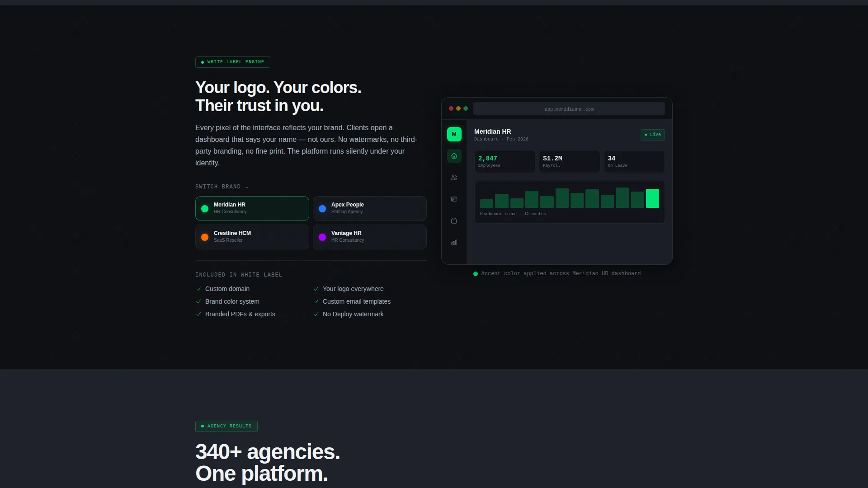Image resolution: width=868 pixels, height=488 pixels.
Task: Click the brightest last bar in headcount chart
Action: (652, 198)
